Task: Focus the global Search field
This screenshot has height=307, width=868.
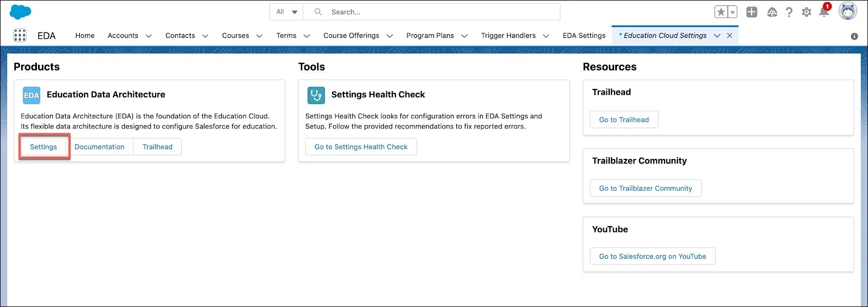Action: click(431, 11)
